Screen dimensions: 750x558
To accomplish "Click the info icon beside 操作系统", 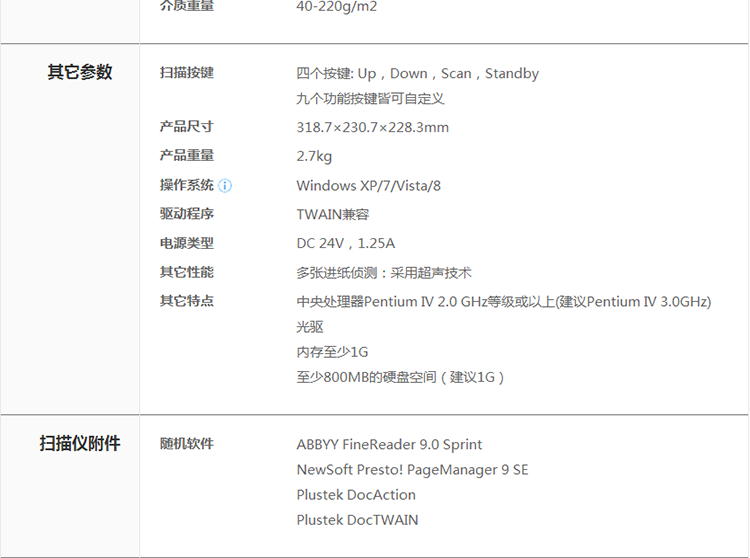I will point(225,186).
